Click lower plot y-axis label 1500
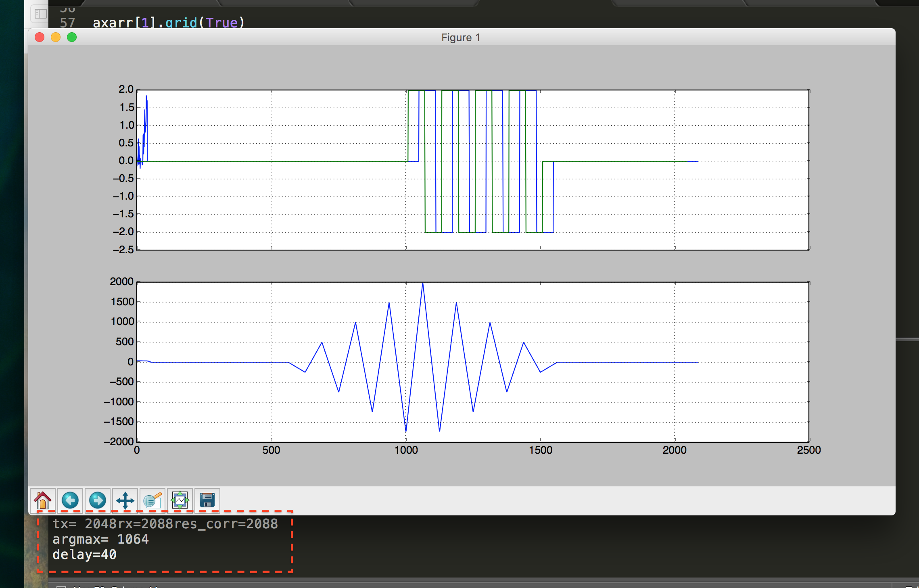 click(122, 302)
